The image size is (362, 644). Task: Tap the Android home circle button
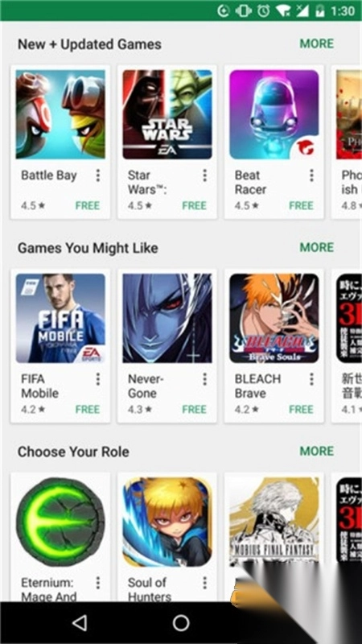pos(181,622)
